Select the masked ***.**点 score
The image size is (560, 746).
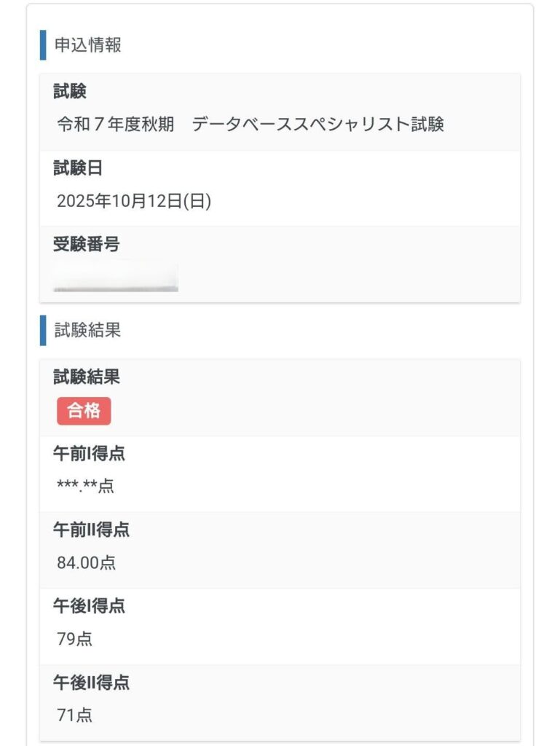tap(85, 486)
